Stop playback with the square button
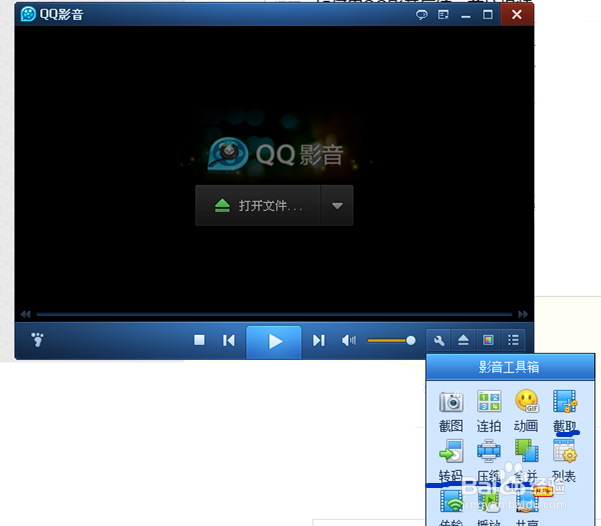The width and height of the screenshot is (601, 526). [199, 340]
